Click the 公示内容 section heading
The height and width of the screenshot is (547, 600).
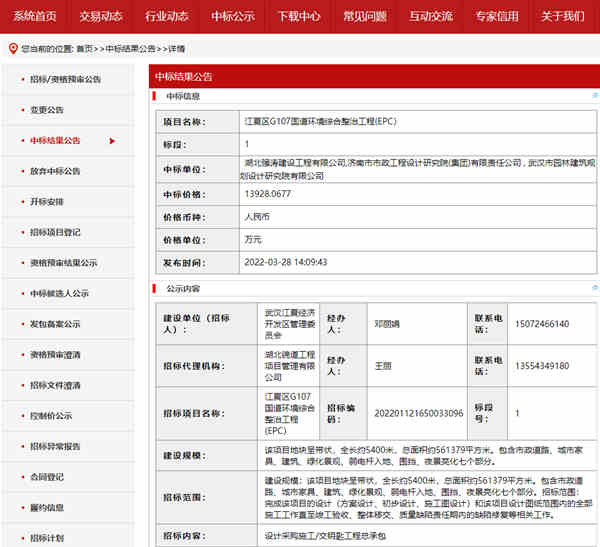pyautogui.click(x=183, y=289)
